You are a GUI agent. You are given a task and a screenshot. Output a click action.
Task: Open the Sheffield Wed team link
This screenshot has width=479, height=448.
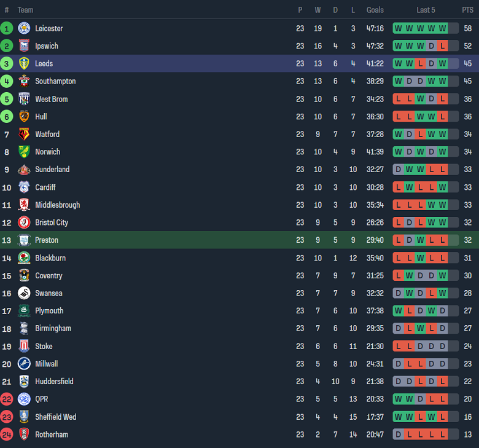point(55,417)
